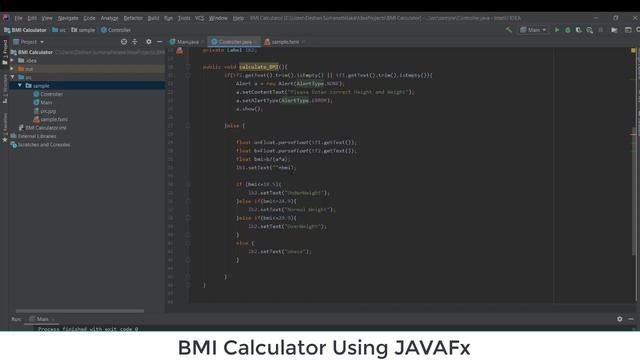Viewport: 640px width, 360px height.
Task: Click the locate-in-tree target icon in Project panel
Action: 124,42
